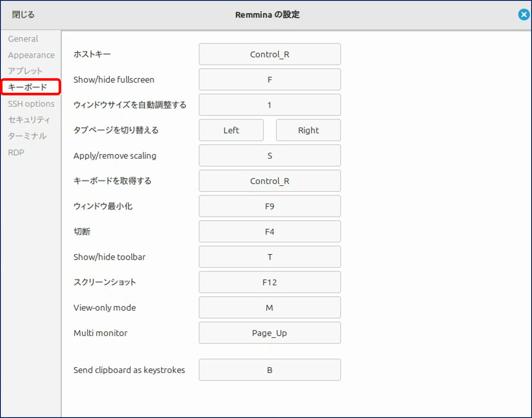Click the スクリーンショット label

(x=105, y=282)
